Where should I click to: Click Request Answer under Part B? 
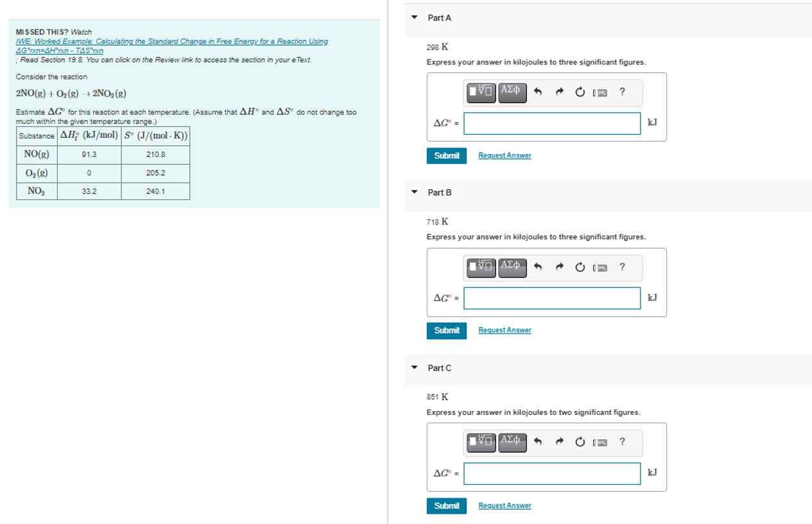(x=504, y=330)
